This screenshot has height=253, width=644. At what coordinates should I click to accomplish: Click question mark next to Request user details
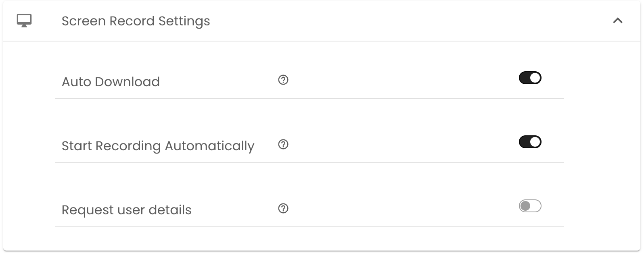283,208
